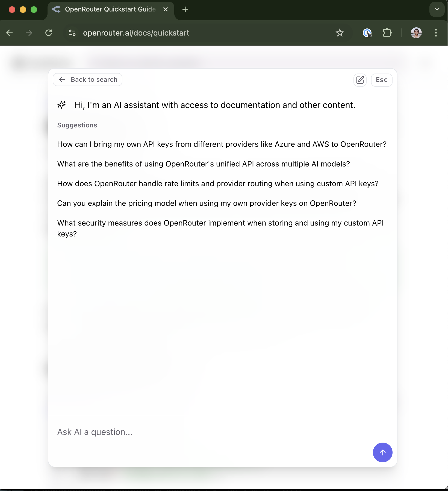
Task: Click the macOS green fullscreen button
Action: point(34,10)
